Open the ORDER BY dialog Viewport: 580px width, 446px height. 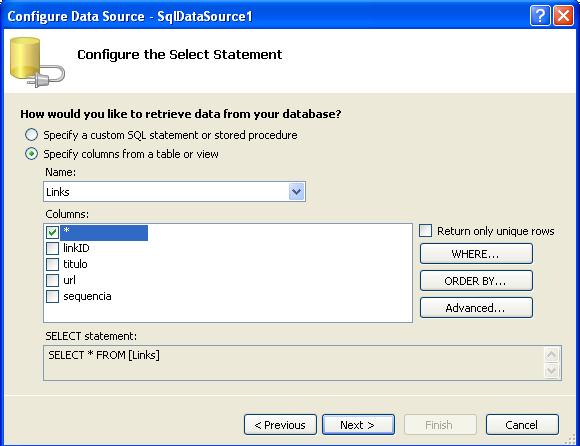tap(476, 281)
